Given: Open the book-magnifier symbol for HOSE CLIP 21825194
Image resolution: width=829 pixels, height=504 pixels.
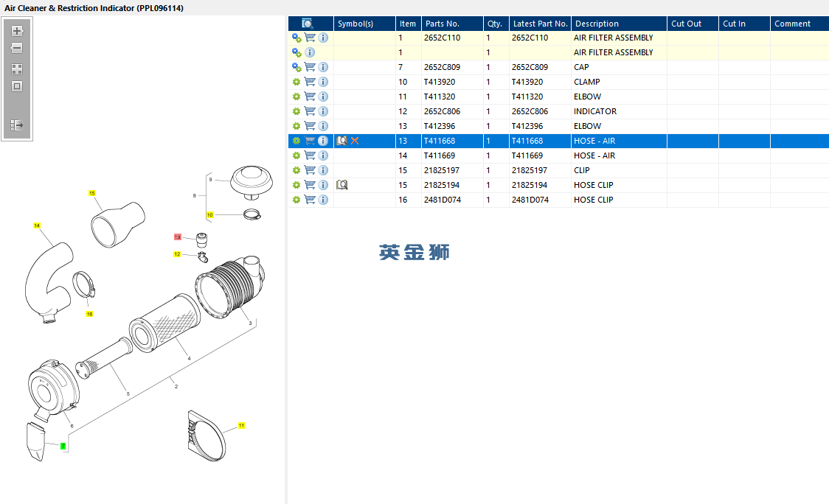Looking at the screenshot, I should (342, 185).
